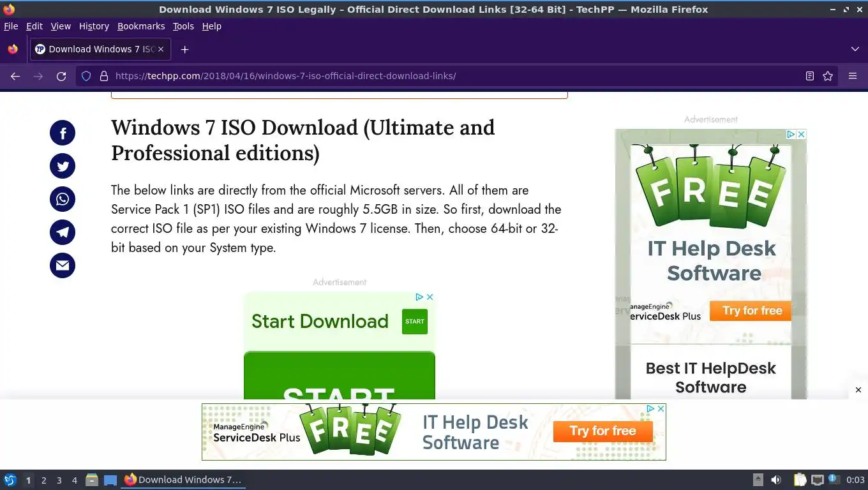868x490 pixels.
Task: Open clipboard manager tray icon
Action: tap(800, 480)
